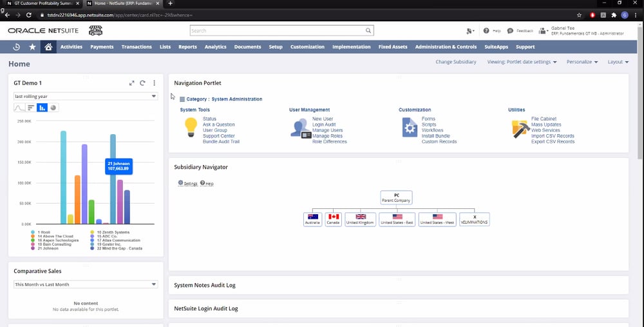Open the File Cabinet link
The width and height of the screenshot is (644, 327).
(x=544, y=119)
